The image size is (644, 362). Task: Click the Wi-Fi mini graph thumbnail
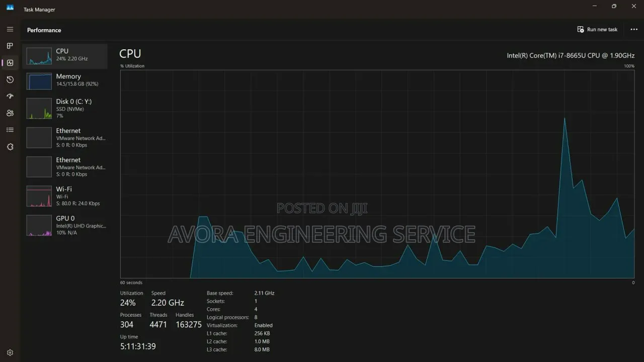[39, 196]
